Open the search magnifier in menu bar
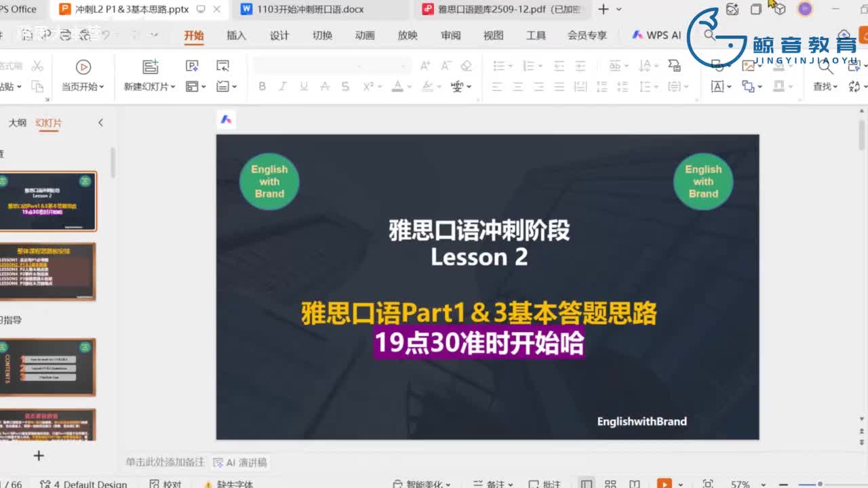Viewport: 868px width, 488px height. pyautogui.click(x=709, y=35)
